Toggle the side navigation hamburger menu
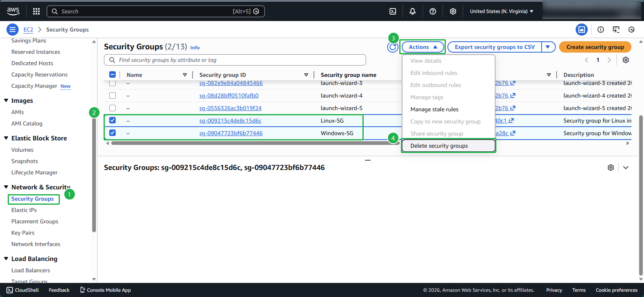This screenshot has width=644, height=297. pyautogui.click(x=13, y=30)
